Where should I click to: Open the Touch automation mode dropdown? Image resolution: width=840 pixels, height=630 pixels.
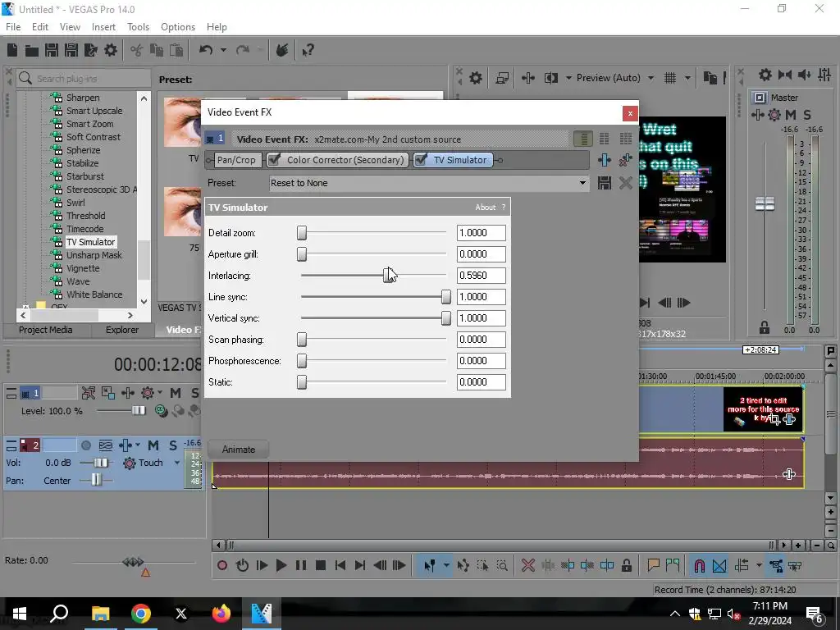177,463
